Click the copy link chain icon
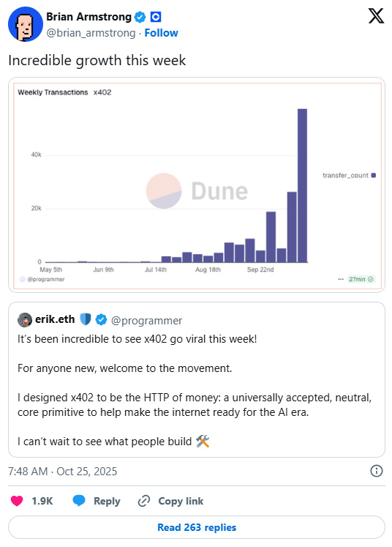The width and height of the screenshot is (392, 547). click(x=144, y=501)
